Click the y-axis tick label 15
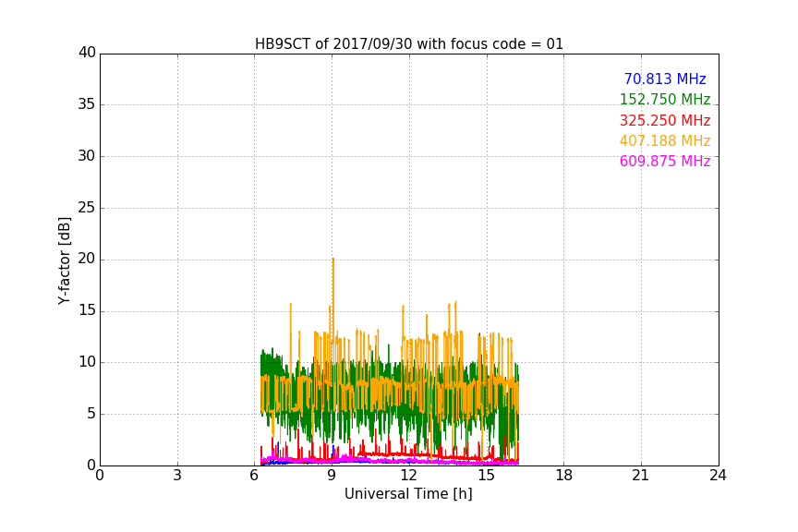This screenshot has height=532, width=798. (x=87, y=310)
